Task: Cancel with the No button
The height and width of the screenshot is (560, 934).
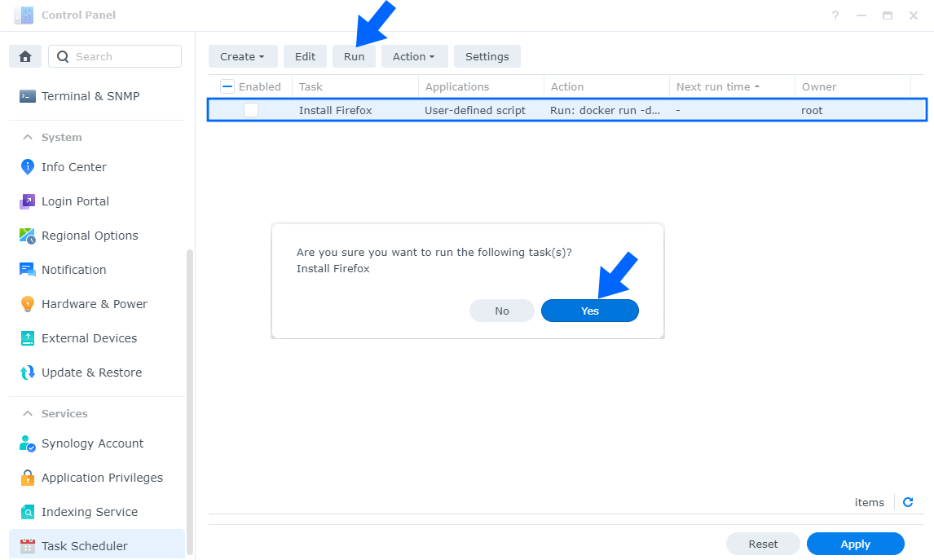Action: pyautogui.click(x=501, y=311)
